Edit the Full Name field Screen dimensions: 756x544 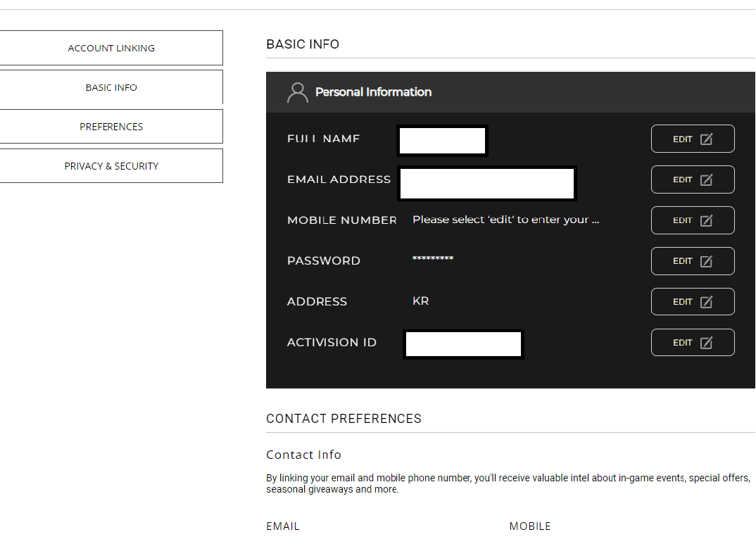[693, 139]
